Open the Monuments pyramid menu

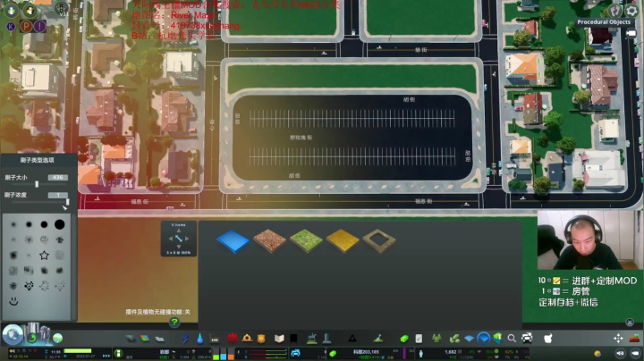pos(352,339)
